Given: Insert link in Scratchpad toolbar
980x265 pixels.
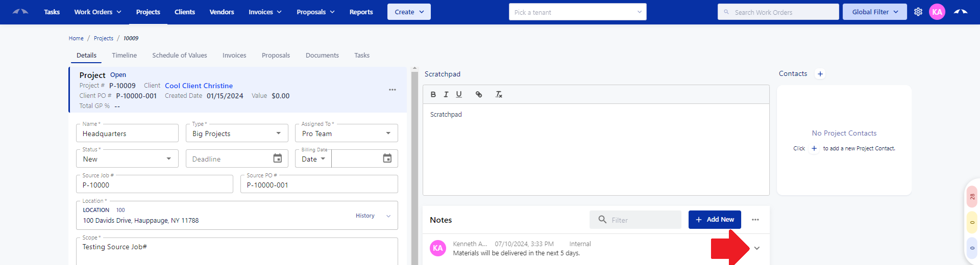Looking at the screenshot, I should click(479, 94).
